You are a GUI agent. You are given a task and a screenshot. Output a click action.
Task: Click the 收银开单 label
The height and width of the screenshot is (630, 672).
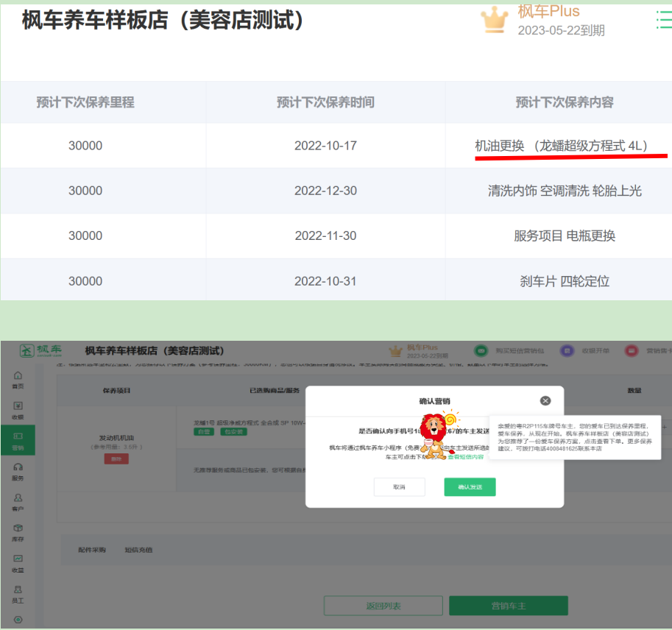click(x=595, y=350)
